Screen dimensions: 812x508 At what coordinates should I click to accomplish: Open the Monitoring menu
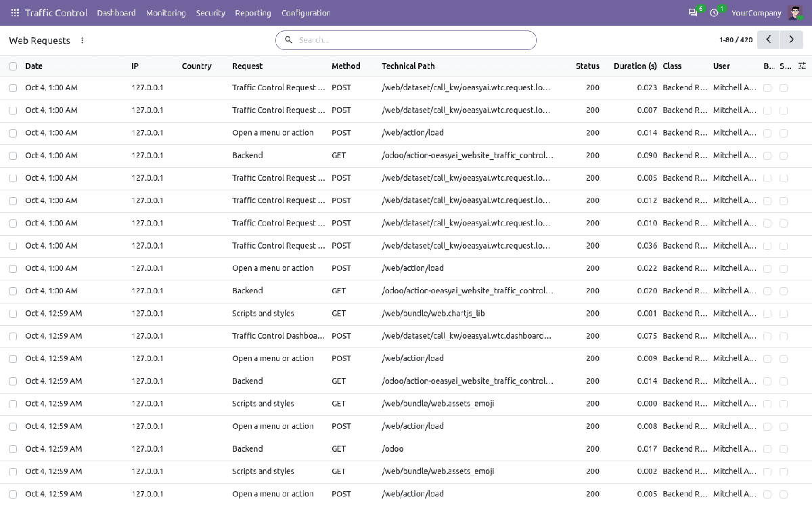coord(166,13)
